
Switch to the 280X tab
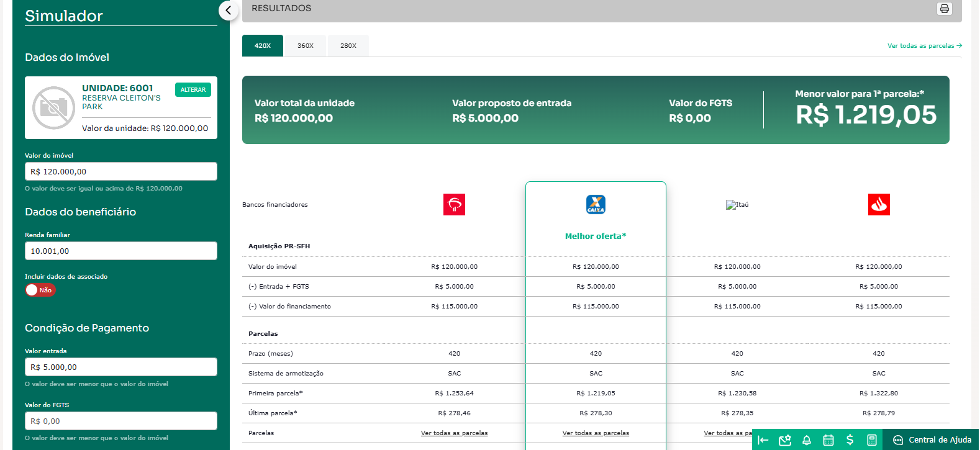[348, 46]
